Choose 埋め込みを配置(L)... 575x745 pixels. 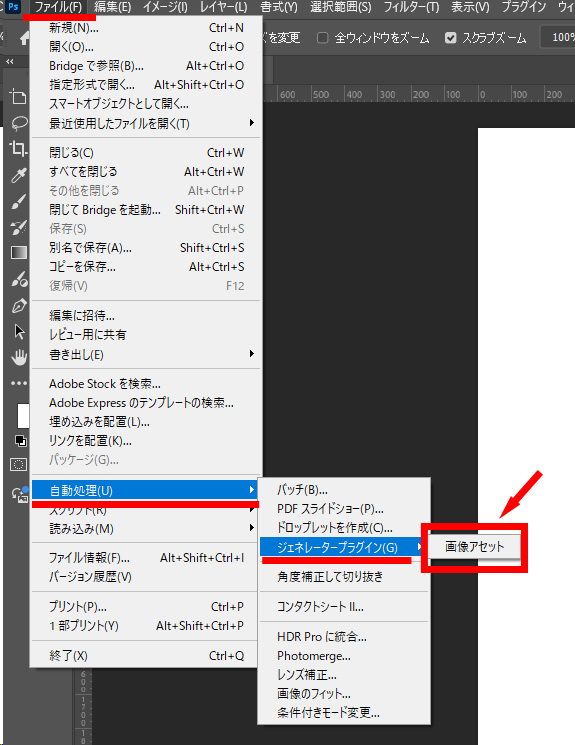pyautogui.click(x=146, y=422)
